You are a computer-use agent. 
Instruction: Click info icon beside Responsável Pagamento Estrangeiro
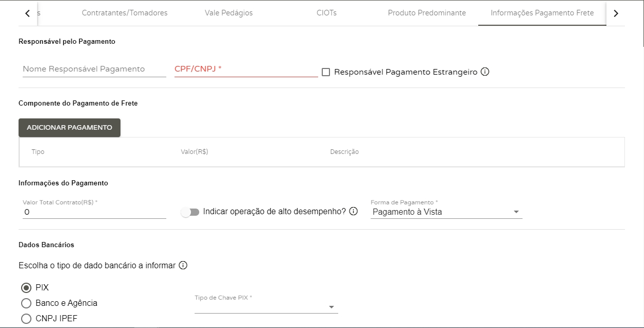[484, 72]
